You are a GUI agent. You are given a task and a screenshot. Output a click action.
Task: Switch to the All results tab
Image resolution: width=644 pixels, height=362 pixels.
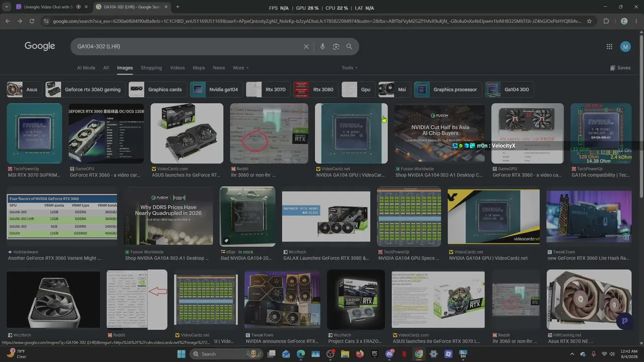[106, 68]
